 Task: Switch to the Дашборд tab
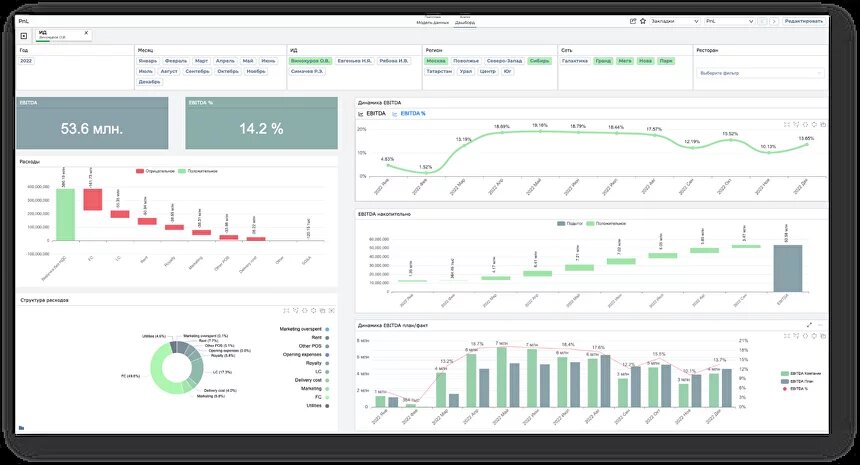tap(465, 22)
